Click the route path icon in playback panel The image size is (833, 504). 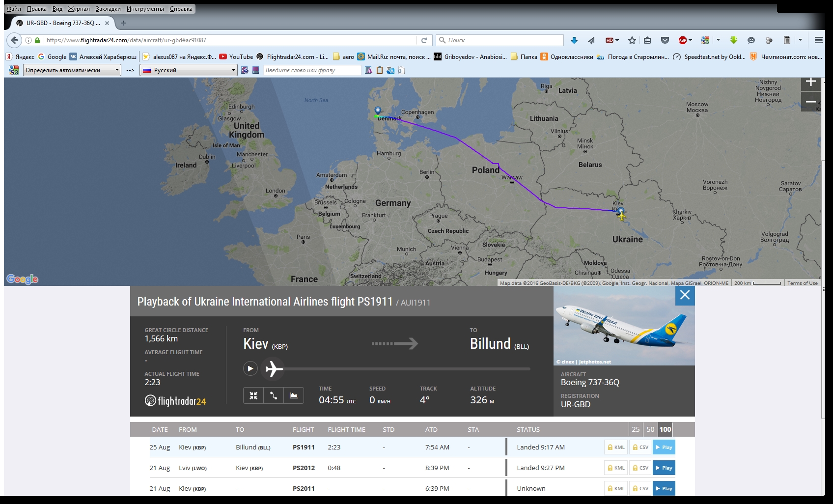274,395
